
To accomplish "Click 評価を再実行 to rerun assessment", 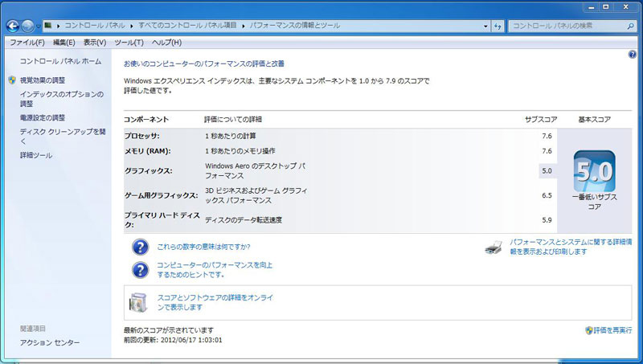I will pyautogui.click(x=612, y=330).
